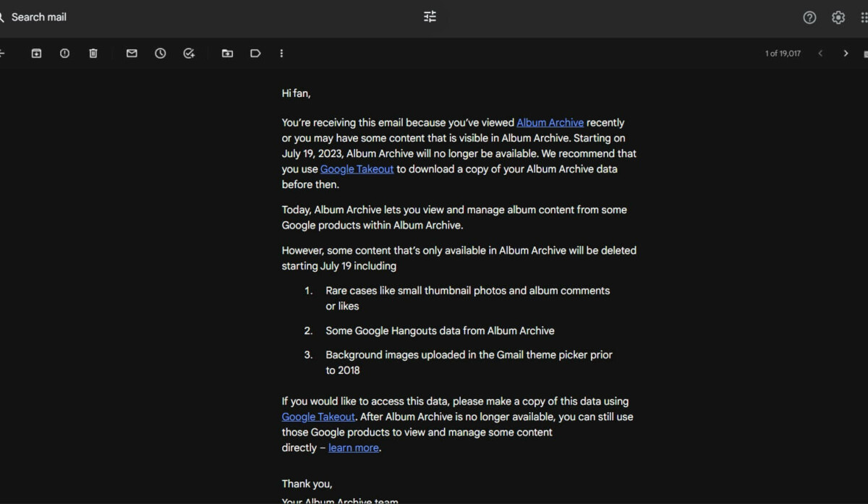
Task: Delete this email with trash icon
Action: point(93,54)
